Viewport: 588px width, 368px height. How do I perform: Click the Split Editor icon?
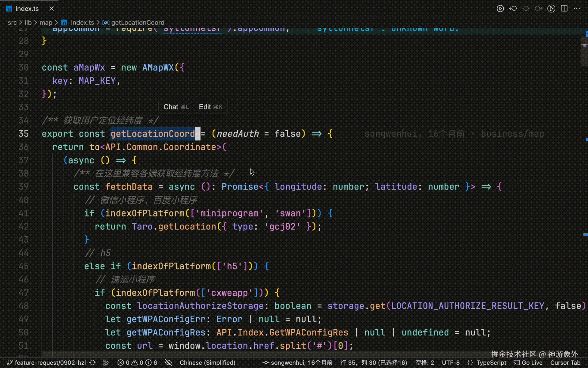pyautogui.click(x=564, y=9)
